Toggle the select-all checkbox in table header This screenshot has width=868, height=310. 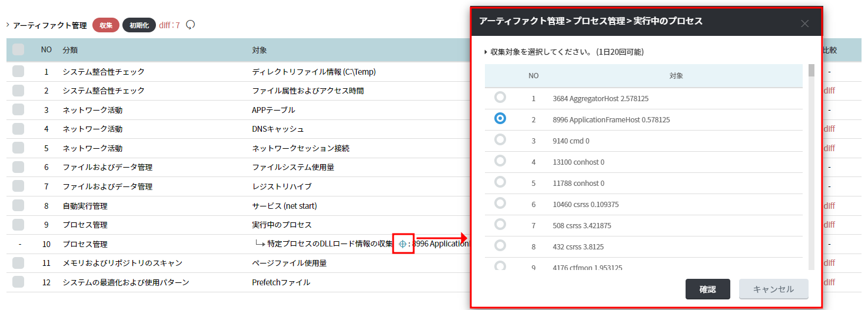click(18, 49)
